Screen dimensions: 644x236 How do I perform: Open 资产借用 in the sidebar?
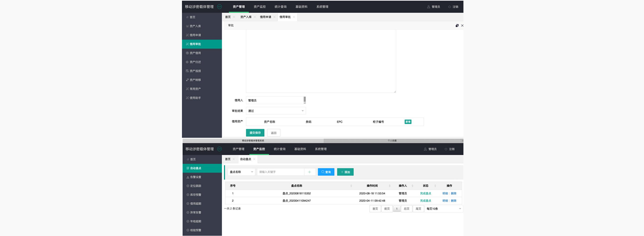pyautogui.click(x=195, y=53)
